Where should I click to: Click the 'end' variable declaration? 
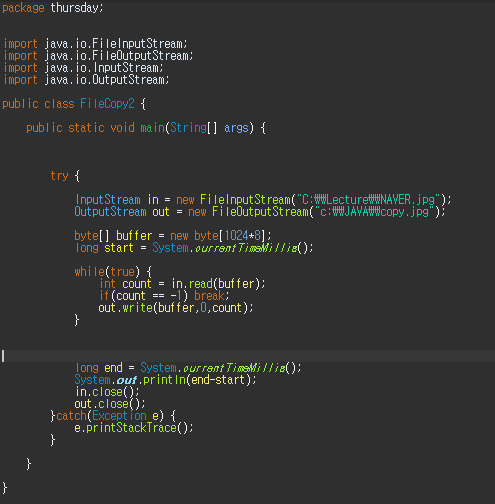pyautogui.click(x=113, y=368)
